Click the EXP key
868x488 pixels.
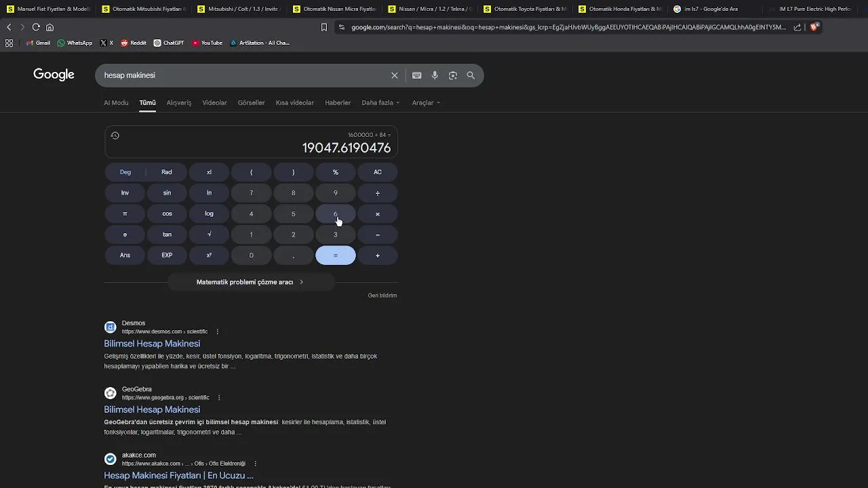(167, 256)
